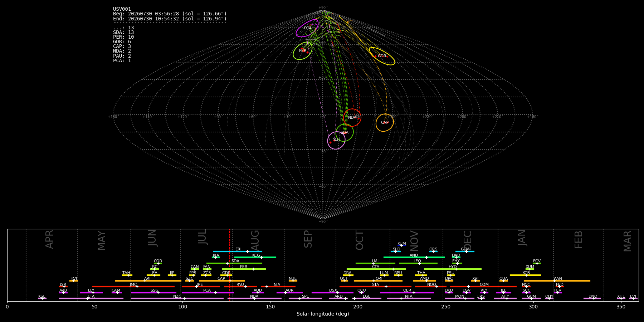Click the ETA shower bar label
The image size is (644, 322).
(x=91, y=297)
